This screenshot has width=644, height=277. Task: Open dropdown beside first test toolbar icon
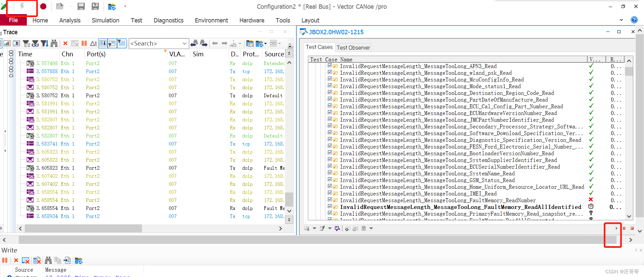[x=314, y=228]
